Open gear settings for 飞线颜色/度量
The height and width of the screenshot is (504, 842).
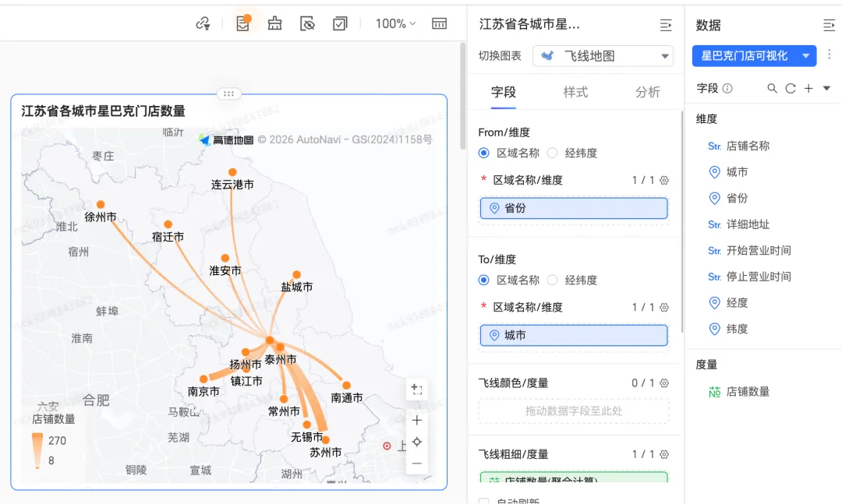pos(664,383)
